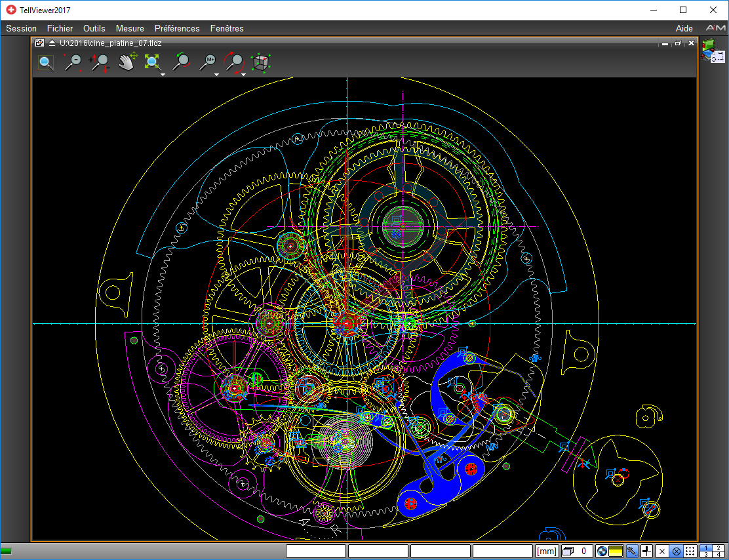Select the pan hand tool
This screenshot has width=729, height=560.
point(127,62)
